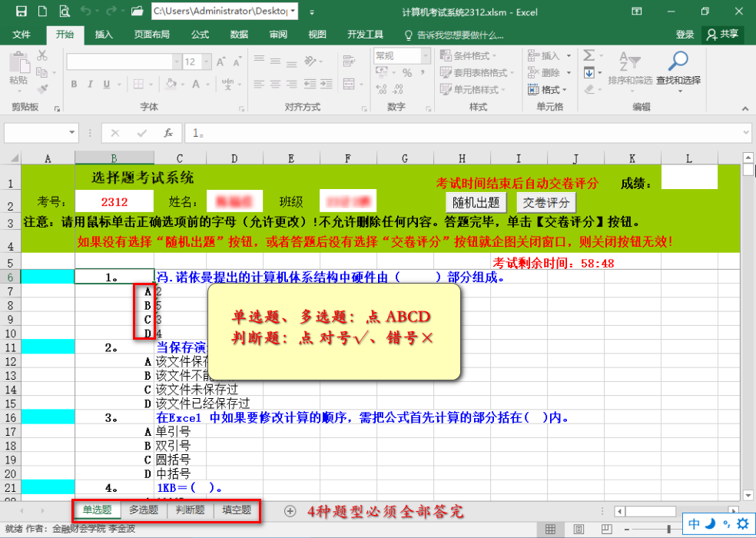Click the AutoSum sigma icon
The image size is (756, 538).
coord(589,55)
